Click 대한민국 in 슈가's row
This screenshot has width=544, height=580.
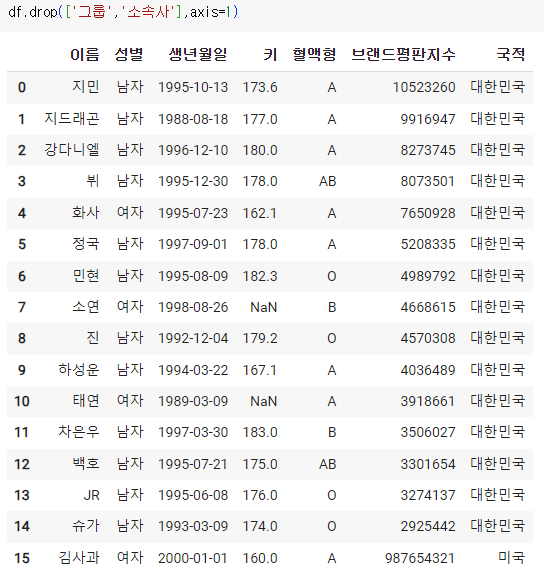pos(497,526)
